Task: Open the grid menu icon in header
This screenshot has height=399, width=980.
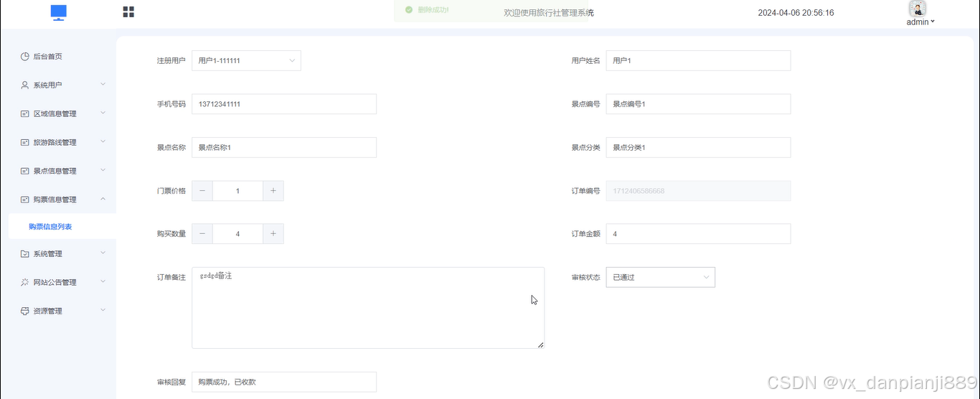Action: pos(128,12)
